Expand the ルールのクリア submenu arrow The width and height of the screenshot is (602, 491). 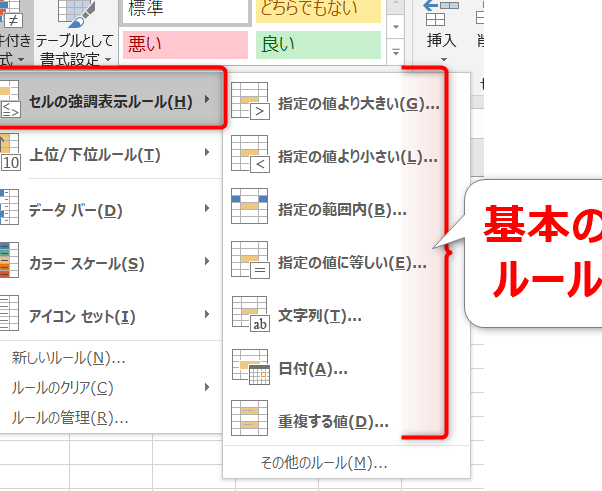tap(207, 387)
